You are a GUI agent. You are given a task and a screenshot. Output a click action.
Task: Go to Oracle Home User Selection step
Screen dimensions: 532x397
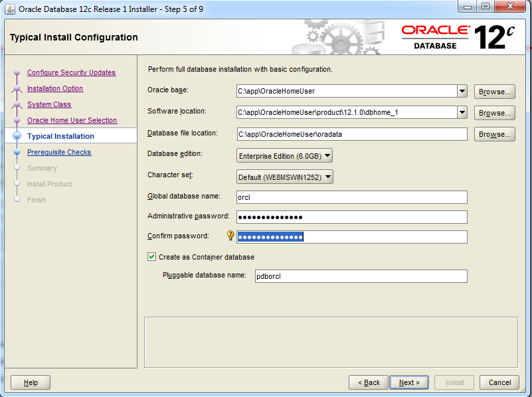tap(72, 120)
